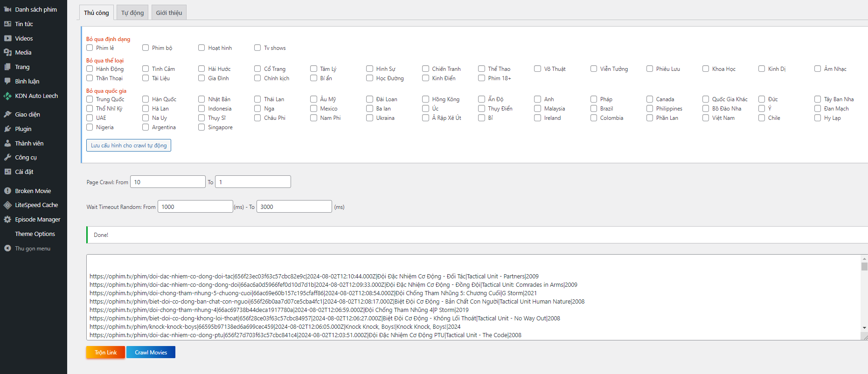The width and height of the screenshot is (868, 374).
Task: Collapse the sidebar with Thu gọn menu
Action: pyautogui.click(x=32, y=249)
